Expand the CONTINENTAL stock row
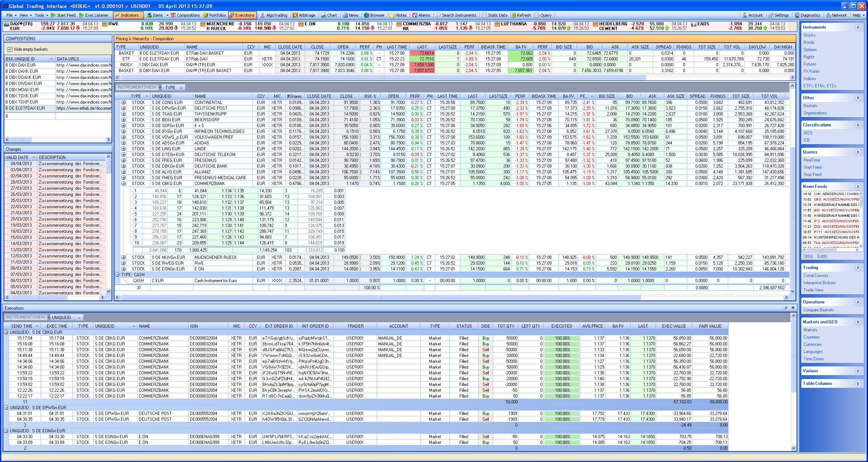This screenshot has height=462, width=868. click(123, 102)
